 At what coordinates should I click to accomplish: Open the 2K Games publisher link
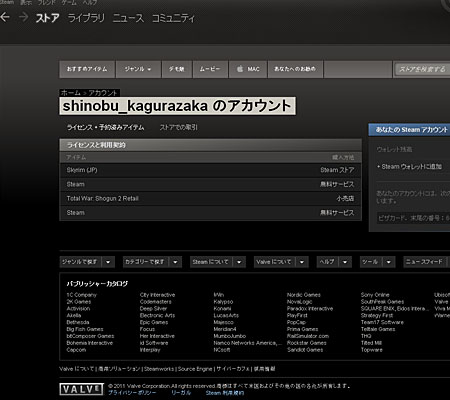tap(79, 302)
